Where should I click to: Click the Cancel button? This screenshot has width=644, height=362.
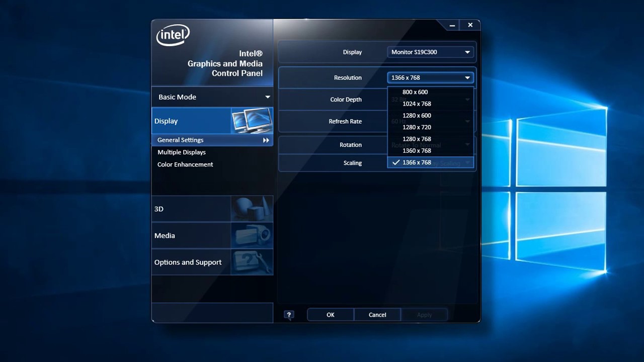[377, 315]
